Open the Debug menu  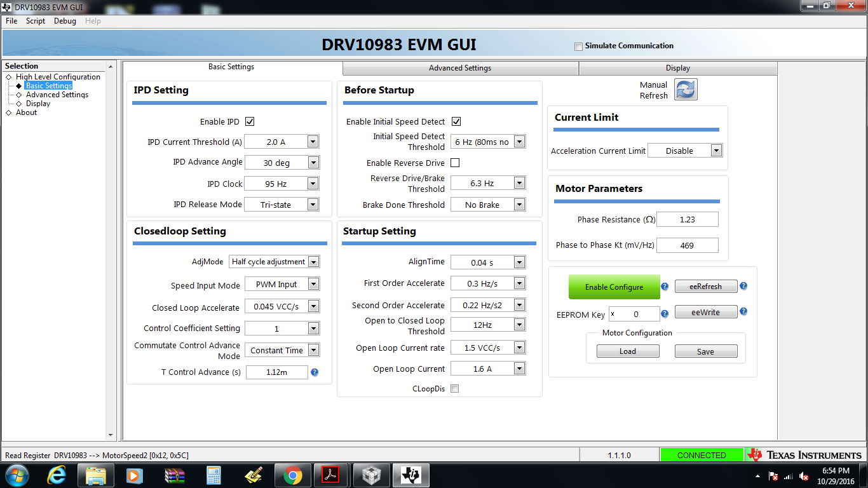pos(65,21)
